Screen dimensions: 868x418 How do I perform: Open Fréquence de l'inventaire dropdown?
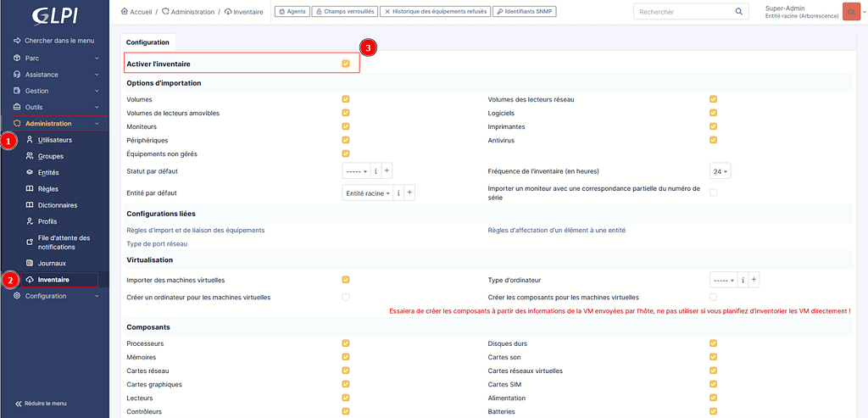point(721,171)
